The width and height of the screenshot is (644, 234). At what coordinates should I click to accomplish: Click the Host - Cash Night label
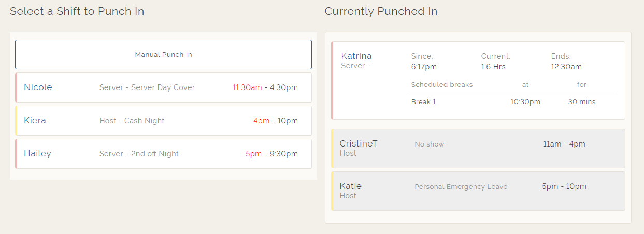132,121
